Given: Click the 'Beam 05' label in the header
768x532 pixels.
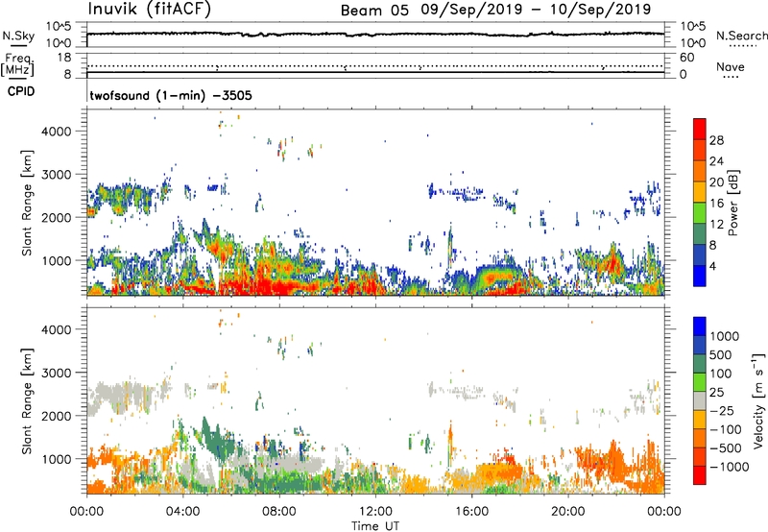Looking at the screenshot, I should 374,11.
